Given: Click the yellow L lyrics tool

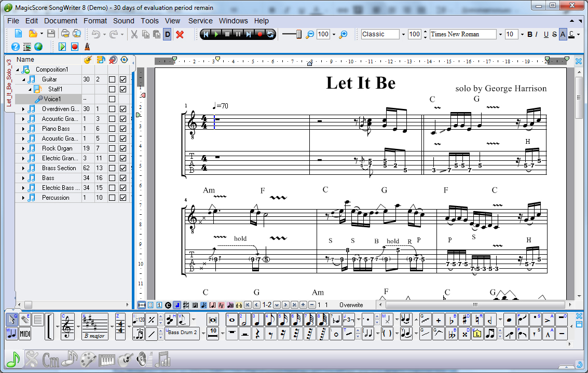Looking at the screenshot, I should [477, 334].
